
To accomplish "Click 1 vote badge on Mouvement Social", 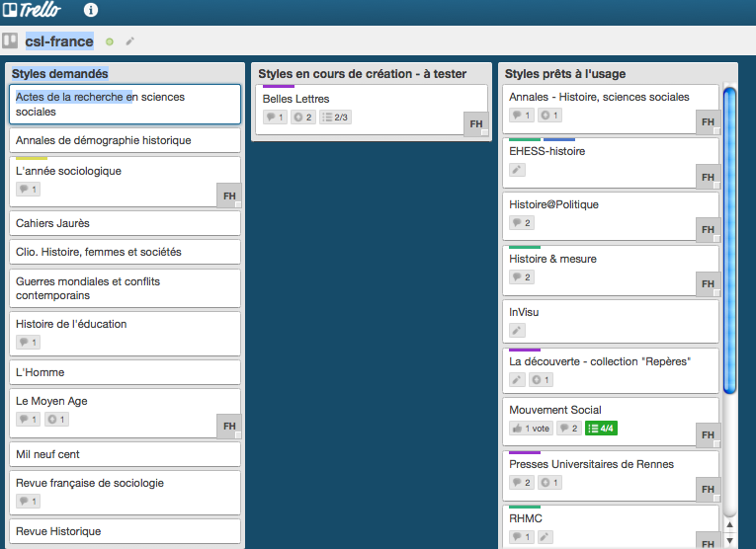I will click(x=531, y=429).
